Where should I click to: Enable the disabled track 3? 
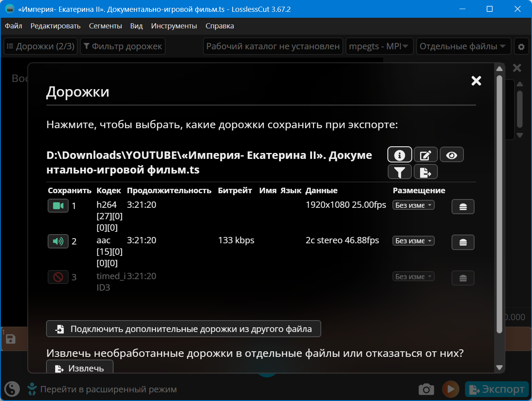click(x=58, y=277)
